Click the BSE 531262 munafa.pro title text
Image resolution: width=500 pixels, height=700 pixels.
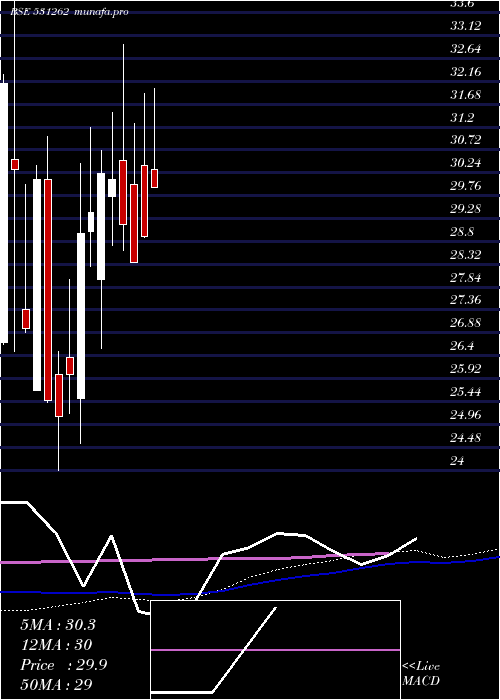(69, 12)
